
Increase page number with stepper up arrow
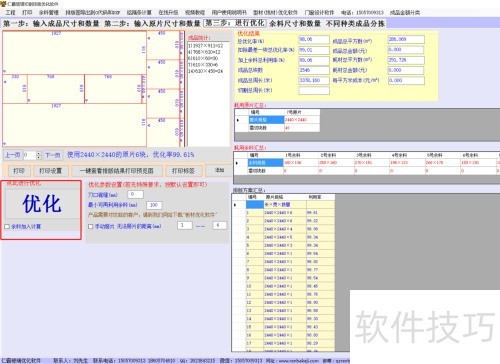(39, 153)
